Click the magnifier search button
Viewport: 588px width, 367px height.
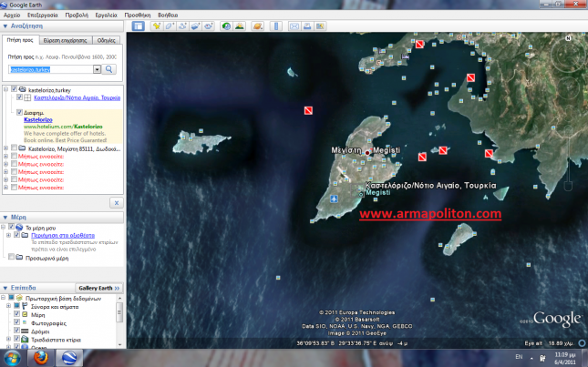[x=109, y=69]
